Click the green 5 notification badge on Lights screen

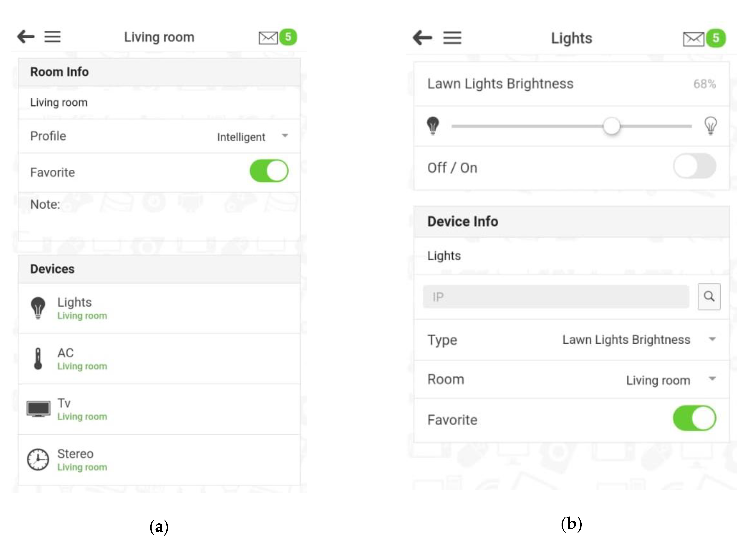[716, 38]
